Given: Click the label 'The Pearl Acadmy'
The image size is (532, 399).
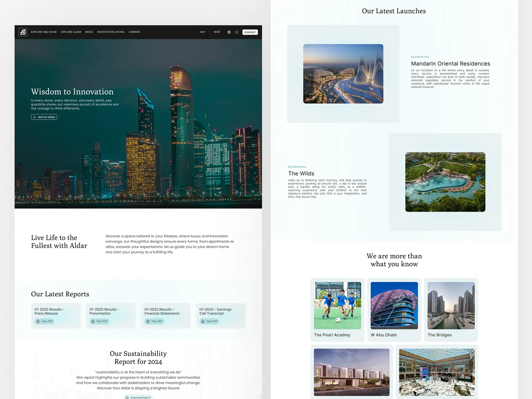Looking at the screenshot, I should tap(332, 335).
